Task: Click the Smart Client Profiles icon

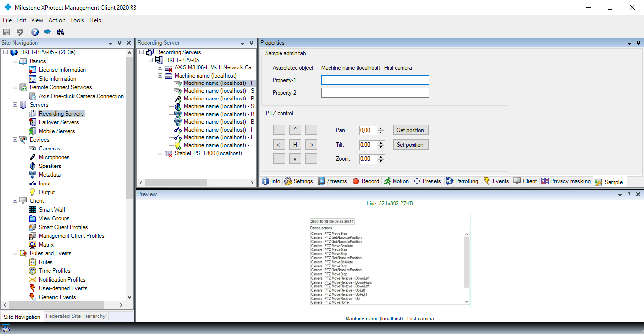Action: tap(33, 227)
